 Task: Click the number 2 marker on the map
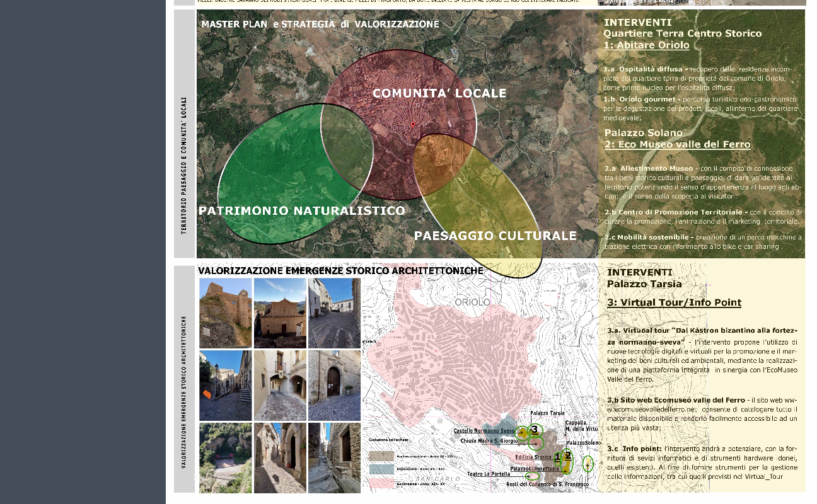tap(568, 455)
